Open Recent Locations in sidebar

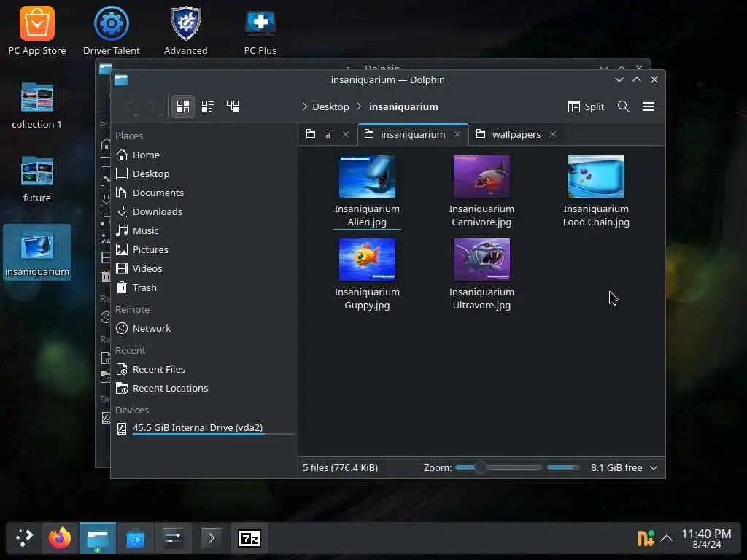tap(205, 389)
